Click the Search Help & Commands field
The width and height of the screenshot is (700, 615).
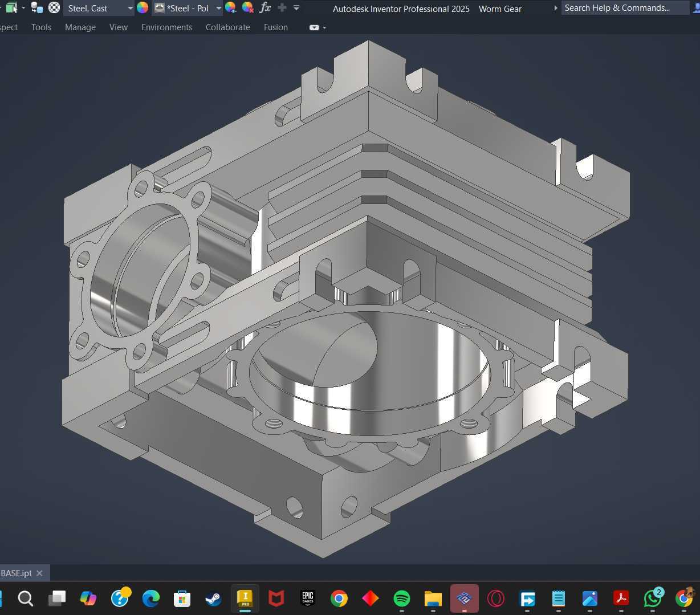point(625,8)
